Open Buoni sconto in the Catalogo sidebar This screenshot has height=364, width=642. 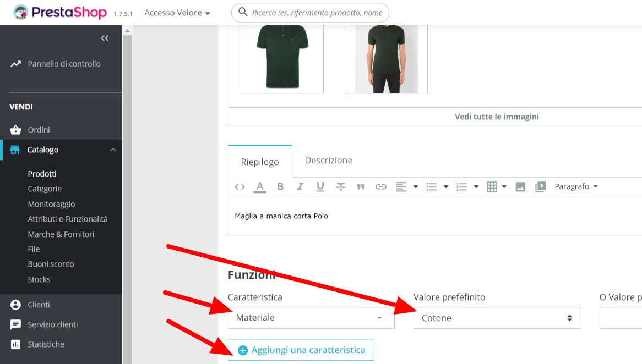[50, 264]
